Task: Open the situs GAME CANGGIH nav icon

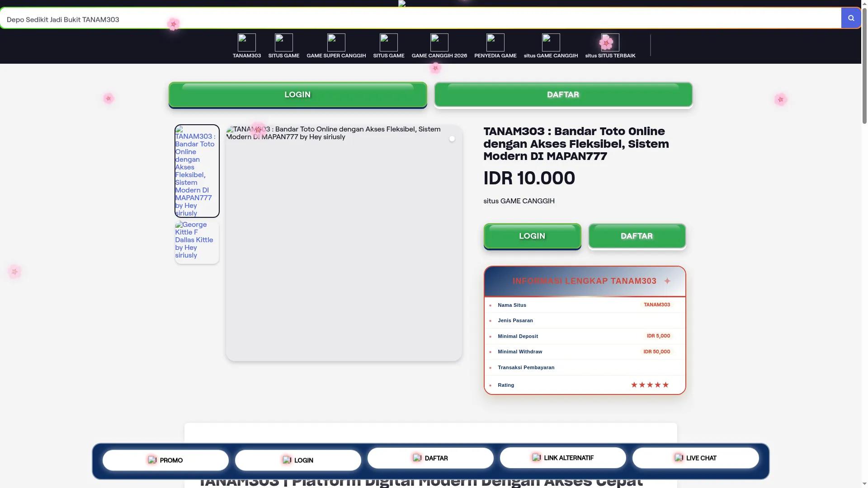Action: (551, 42)
